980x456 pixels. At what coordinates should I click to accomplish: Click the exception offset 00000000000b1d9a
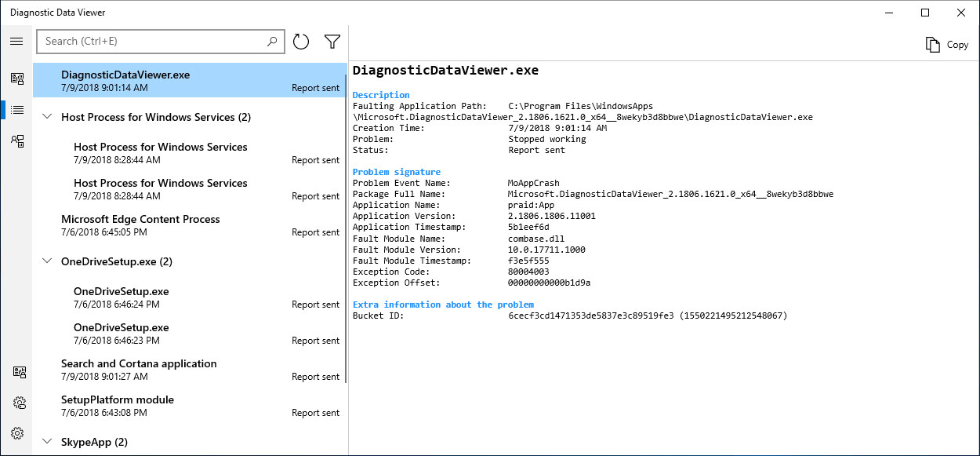coord(550,283)
